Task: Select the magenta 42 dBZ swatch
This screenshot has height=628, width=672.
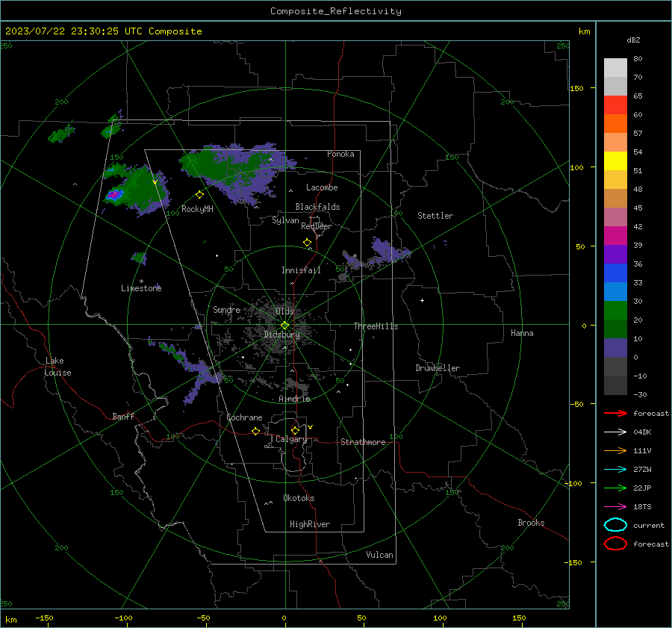Action: (615, 236)
